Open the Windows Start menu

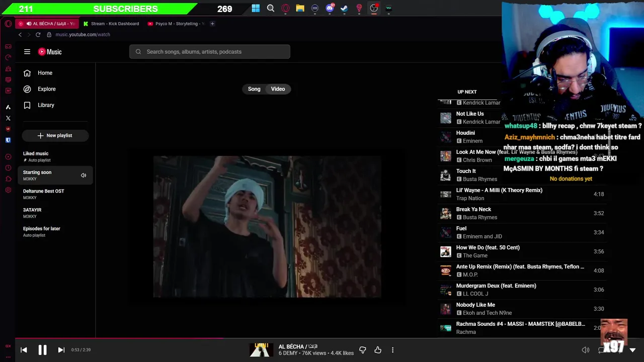256,8
